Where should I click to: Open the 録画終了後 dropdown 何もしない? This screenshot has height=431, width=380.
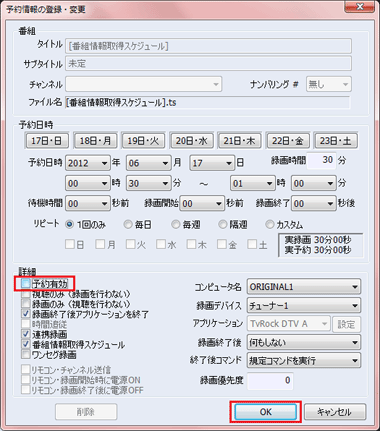[x=304, y=342]
